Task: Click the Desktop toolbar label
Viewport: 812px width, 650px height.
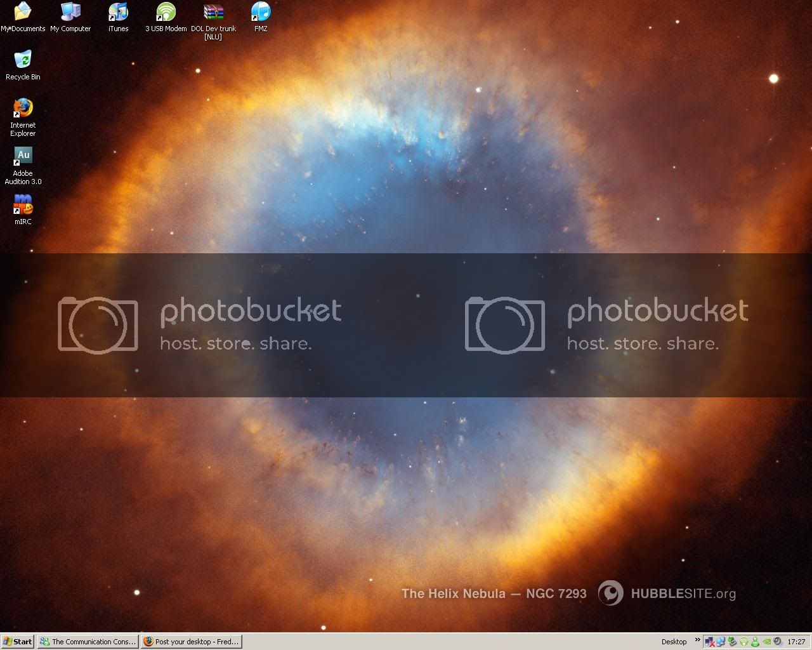Action: click(x=674, y=642)
